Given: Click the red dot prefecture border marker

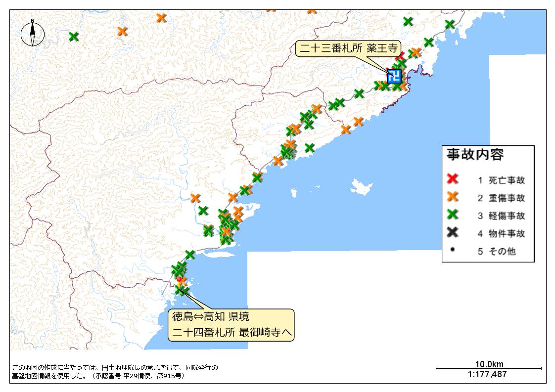Looking at the screenshot, I should (179, 279).
